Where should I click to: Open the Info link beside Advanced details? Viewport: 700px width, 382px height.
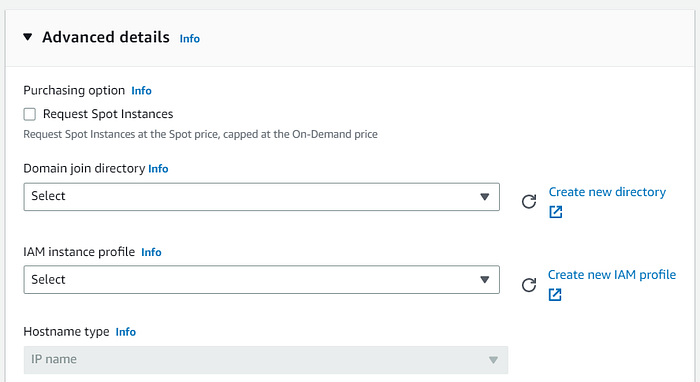coord(190,39)
